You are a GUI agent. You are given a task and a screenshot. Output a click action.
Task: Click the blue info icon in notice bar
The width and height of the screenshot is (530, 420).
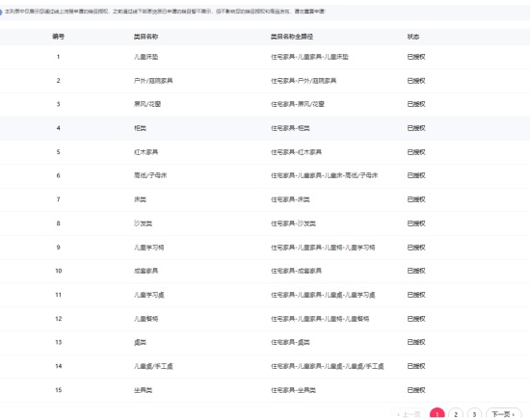tap(1, 12)
